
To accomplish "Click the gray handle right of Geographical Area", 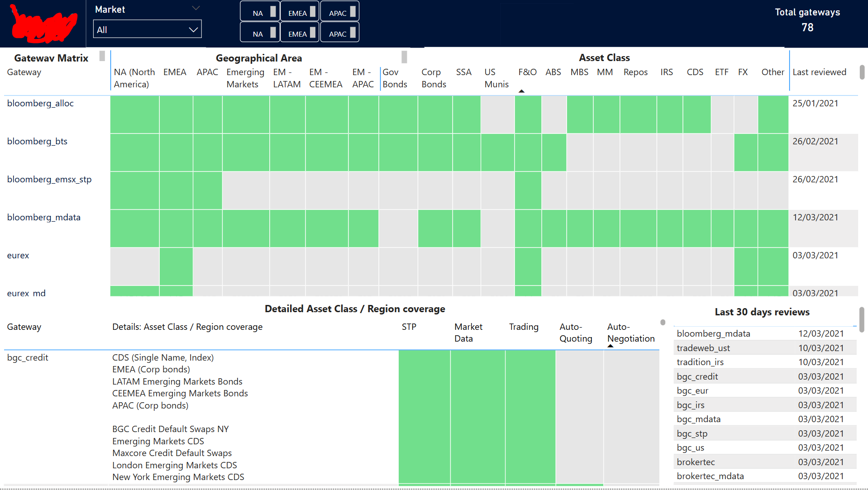I will [404, 57].
